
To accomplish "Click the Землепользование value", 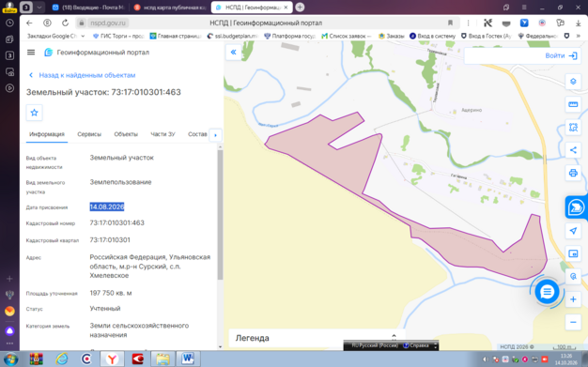I will (x=120, y=182).
